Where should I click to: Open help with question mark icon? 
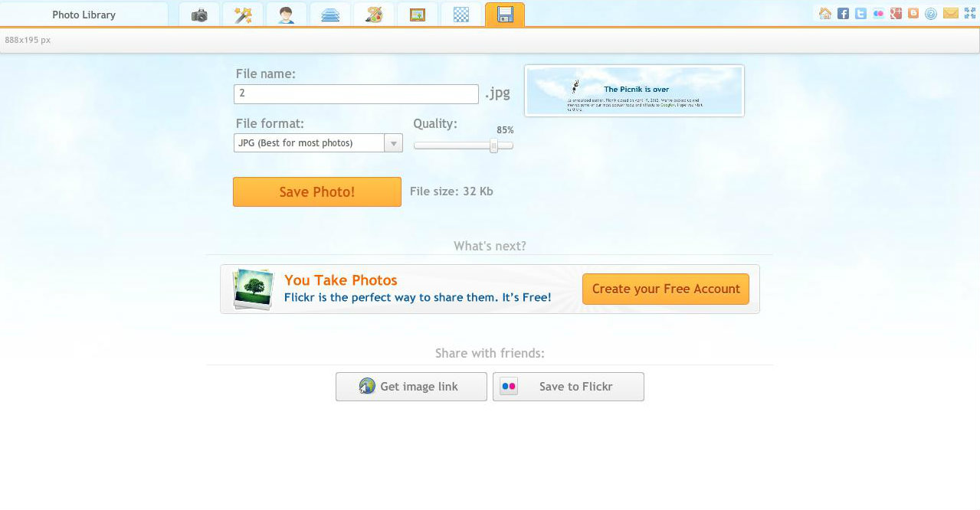[931, 13]
